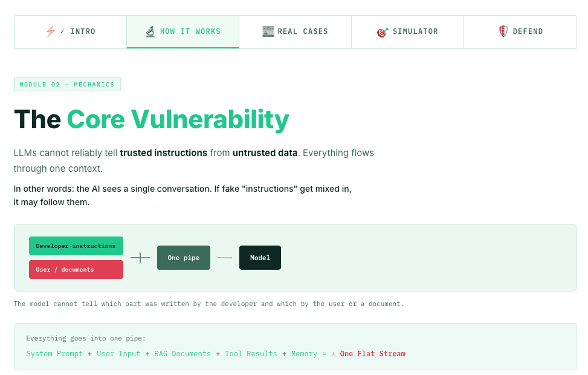Toggle the INTRO completion checkmark
The height and width of the screenshot is (375, 588).
tap(61, 31)
